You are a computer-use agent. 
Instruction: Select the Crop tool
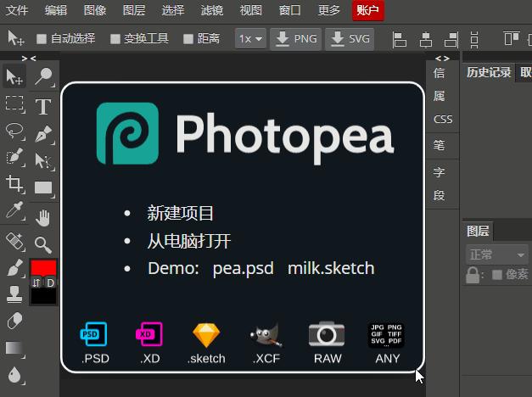tap(14, 184)
